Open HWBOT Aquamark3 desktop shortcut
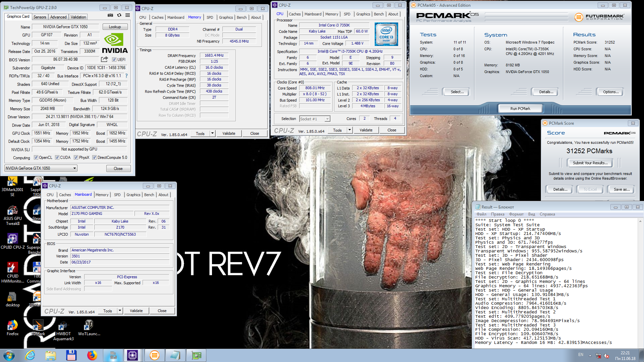This screenshot has width=644, height=362. click(x=63, y=331)
